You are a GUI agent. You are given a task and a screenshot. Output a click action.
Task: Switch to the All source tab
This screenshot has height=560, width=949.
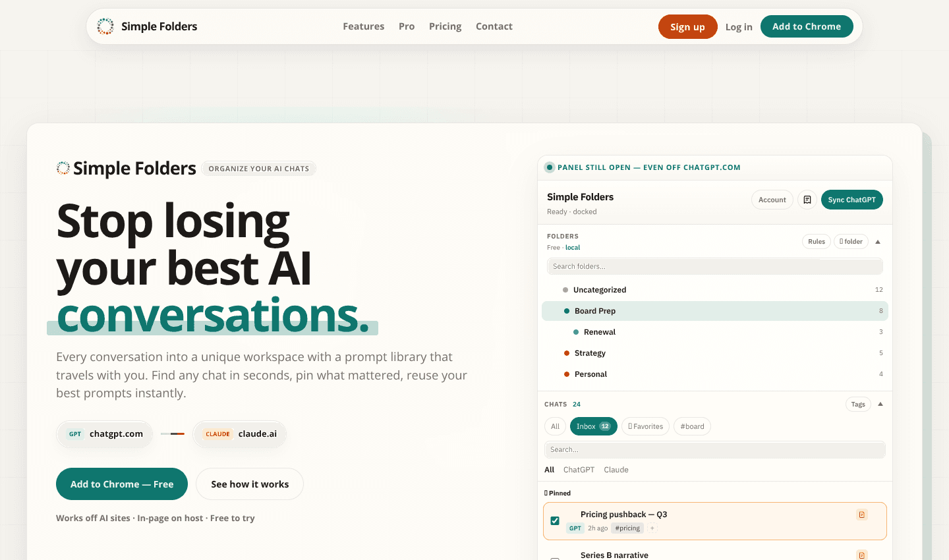550,470
